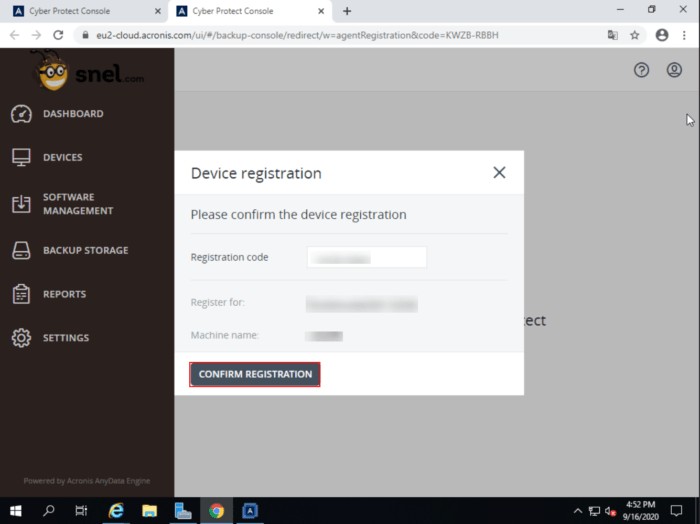This screenshot has width=700, height=524.
Task: Close the Device registration dialog
Action: tap(499, 173)
